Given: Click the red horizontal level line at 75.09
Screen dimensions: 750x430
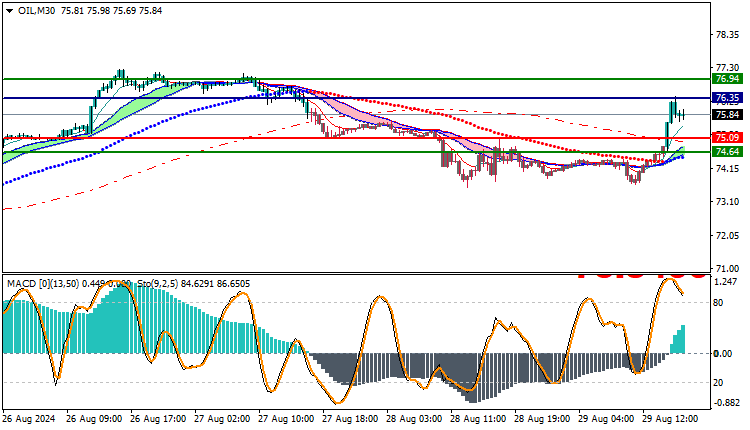Looking at the screenshot, I should [x=356, y=138].
